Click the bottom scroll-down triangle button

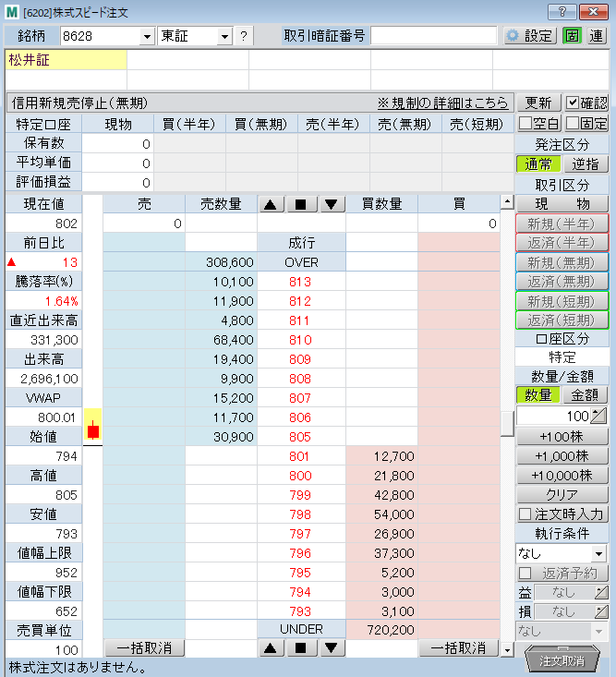coord(331,648)
